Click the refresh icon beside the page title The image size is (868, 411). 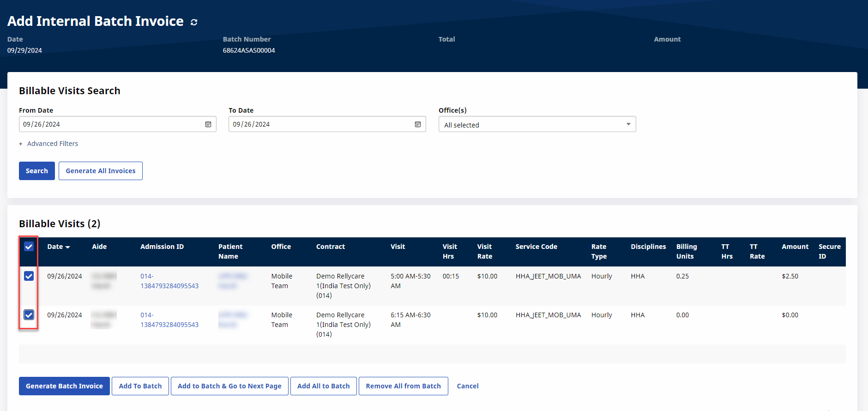(194, 22)
